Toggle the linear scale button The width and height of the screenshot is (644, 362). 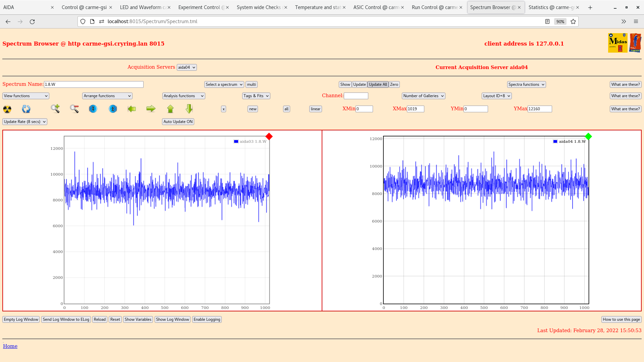pos(316,109)
